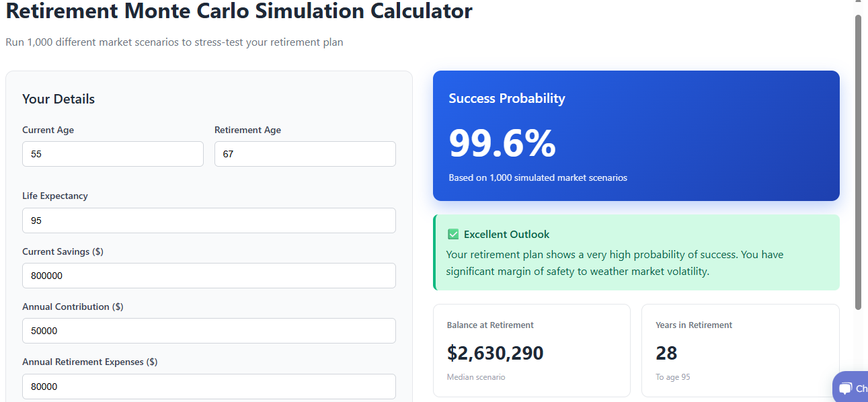Select the Annual Retirement Expenses ($) input
The image size is (868, 402).
click(208, 387)
